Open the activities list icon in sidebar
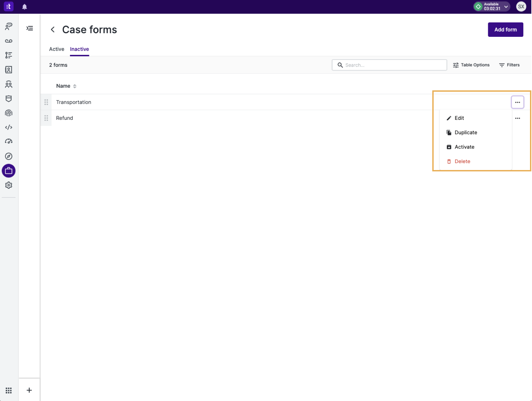Image resolution: width=532 pixels, height=401 pixels. (x=9, y=55)
